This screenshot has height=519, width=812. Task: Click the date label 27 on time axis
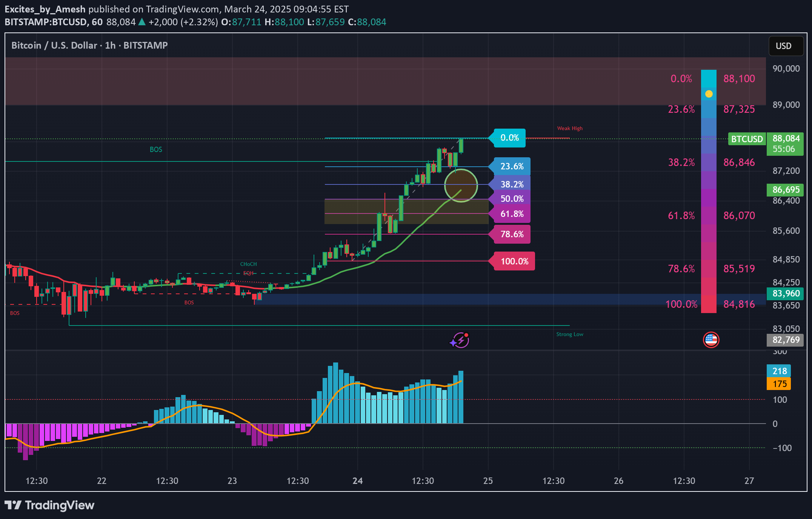point(749,481)
